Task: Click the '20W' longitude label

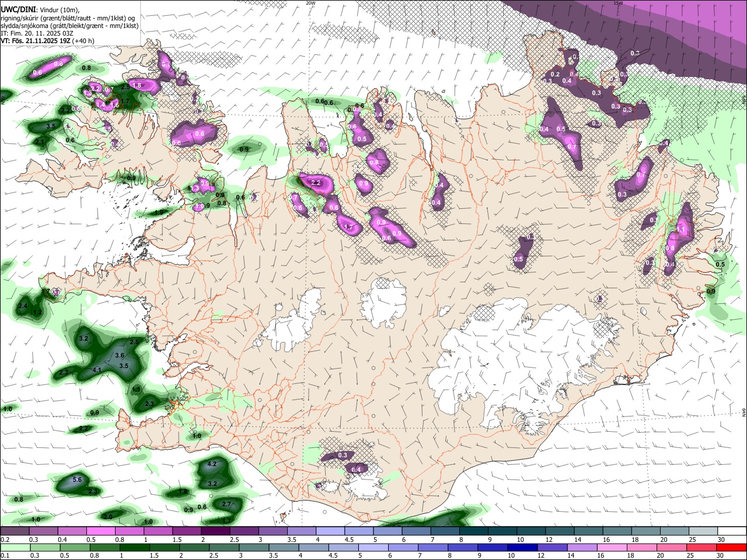Action: tap(310, 3)
